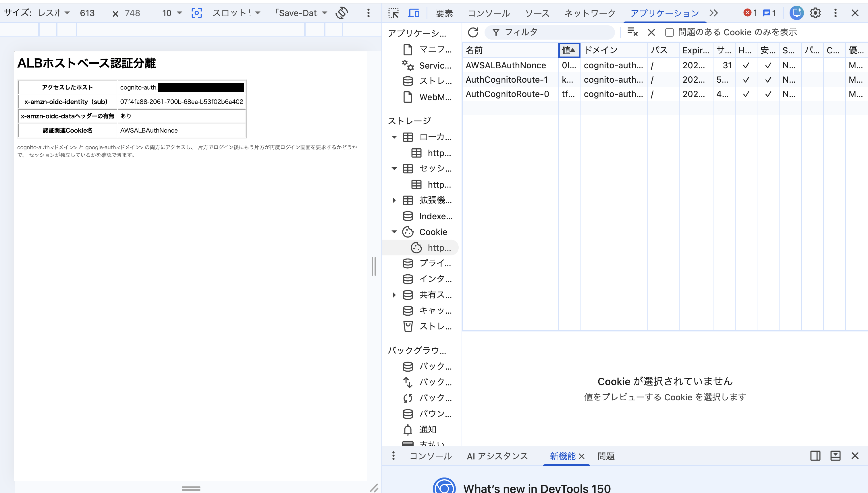Viewport: 868px width, 493px height.
Task: Open the WebM... item in Application sidebar
Action: click(428, 97)
